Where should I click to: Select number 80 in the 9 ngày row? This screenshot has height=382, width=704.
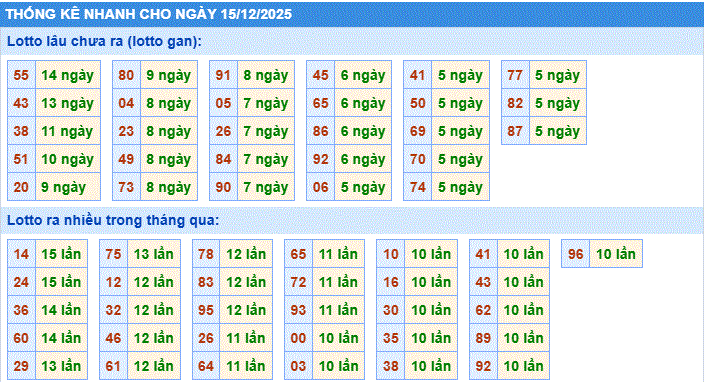126,75
